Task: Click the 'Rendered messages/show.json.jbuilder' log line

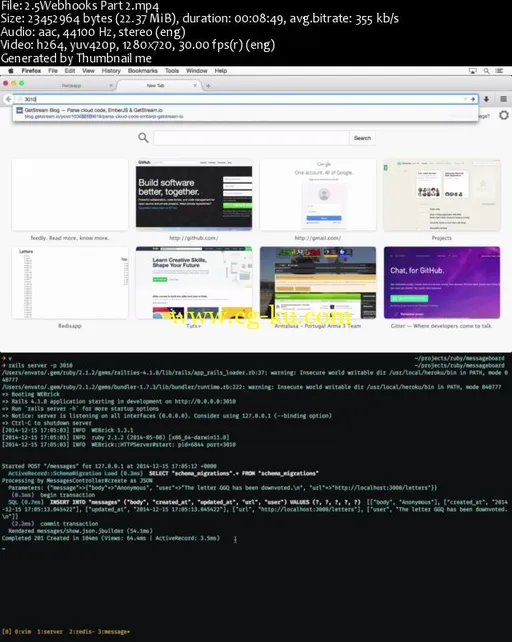Action: click(x=80, y=531)
